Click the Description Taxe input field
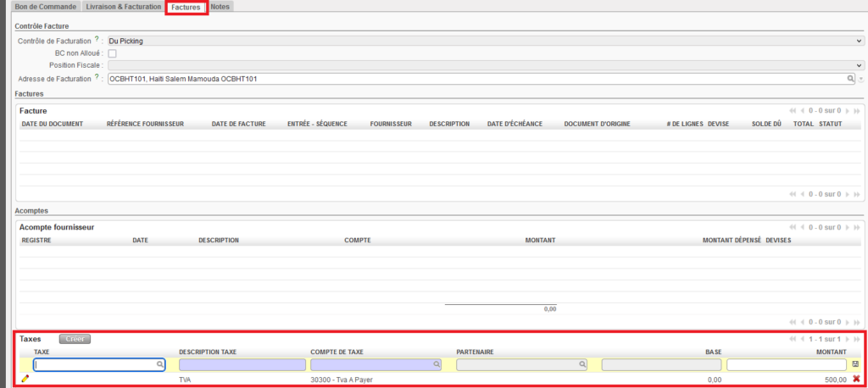 (242, 364)
